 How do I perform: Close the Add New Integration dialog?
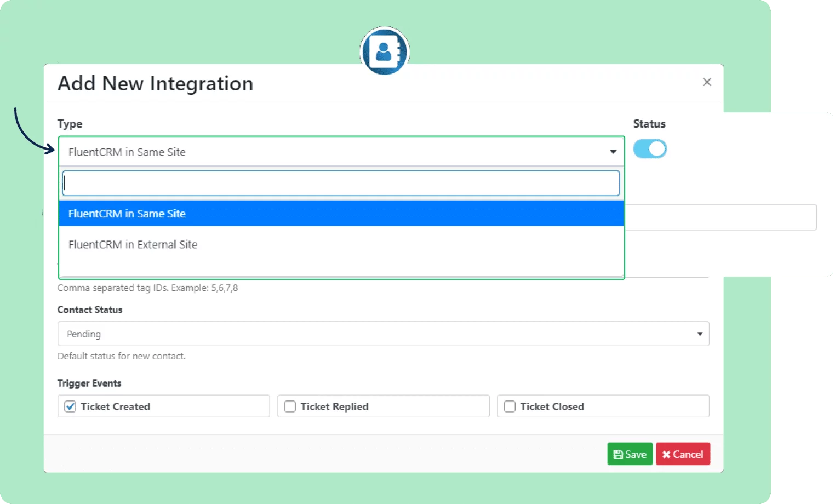pyautogui.click(x=707, y=82)
